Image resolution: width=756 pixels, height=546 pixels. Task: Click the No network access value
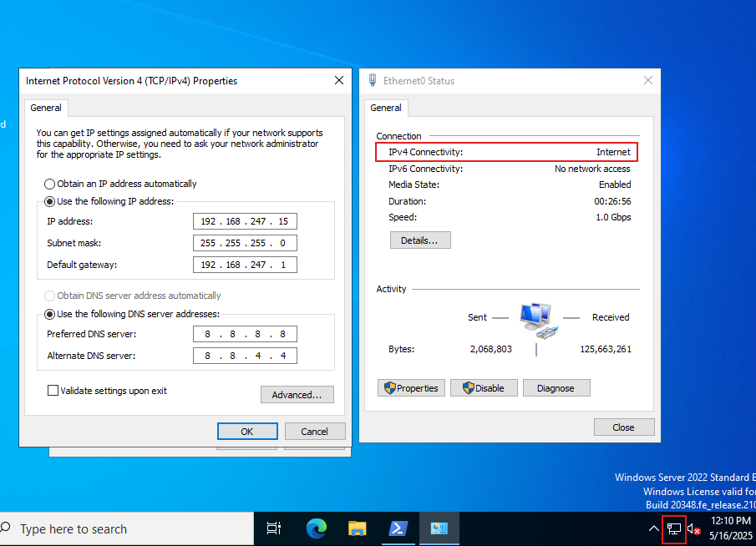(592, 169)
